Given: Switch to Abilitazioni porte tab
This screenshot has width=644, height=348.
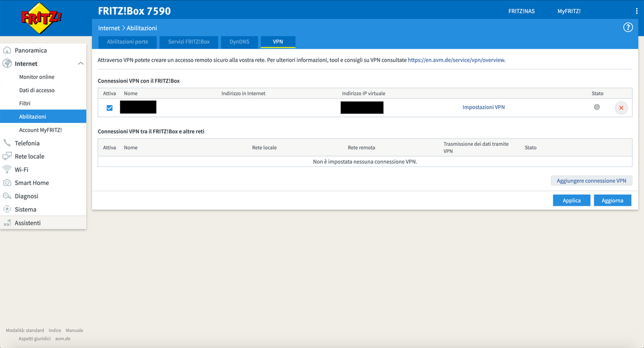Looking at the screenshot, I should pyautogui.click(x=127, y=42).
